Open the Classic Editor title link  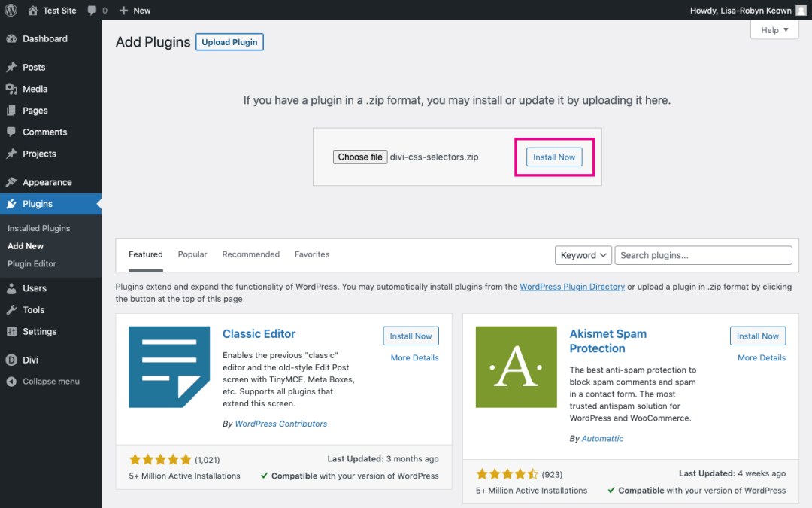pyautogui.click(x=259, y=334)
